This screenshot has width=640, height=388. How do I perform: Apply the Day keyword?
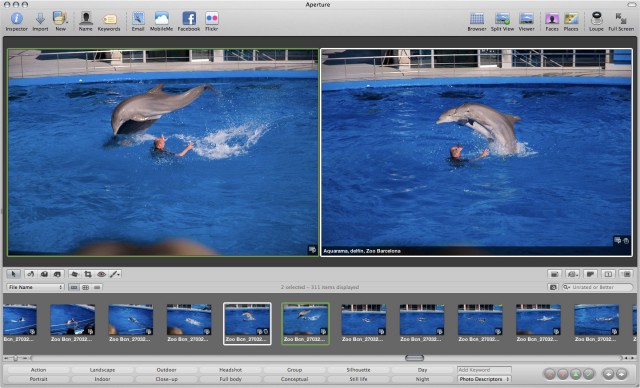(x=422, y=370)
